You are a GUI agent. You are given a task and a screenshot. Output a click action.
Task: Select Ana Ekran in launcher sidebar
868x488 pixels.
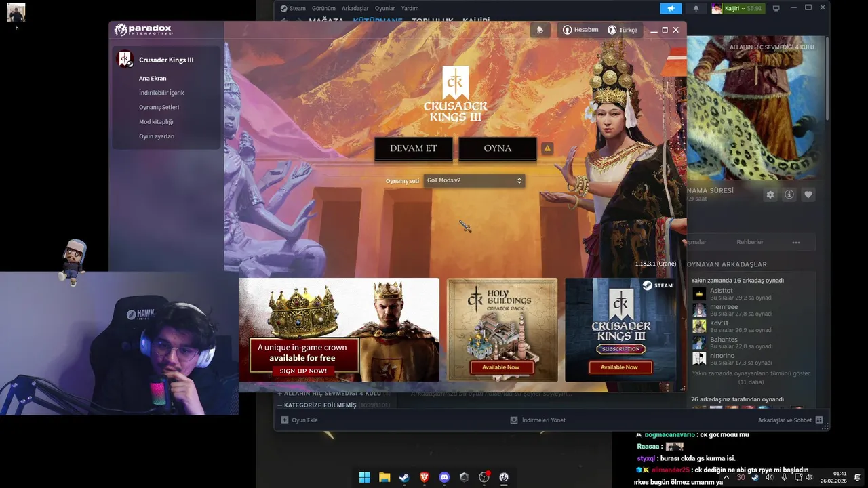point(153,78)
